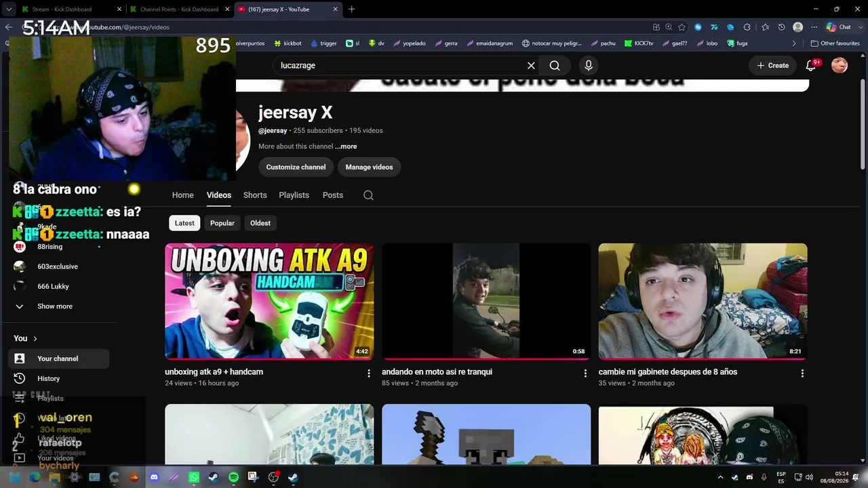868x488 pixels.
Task: Open SoundCloud from the taskbar
Action: click(x=134, y=477)
